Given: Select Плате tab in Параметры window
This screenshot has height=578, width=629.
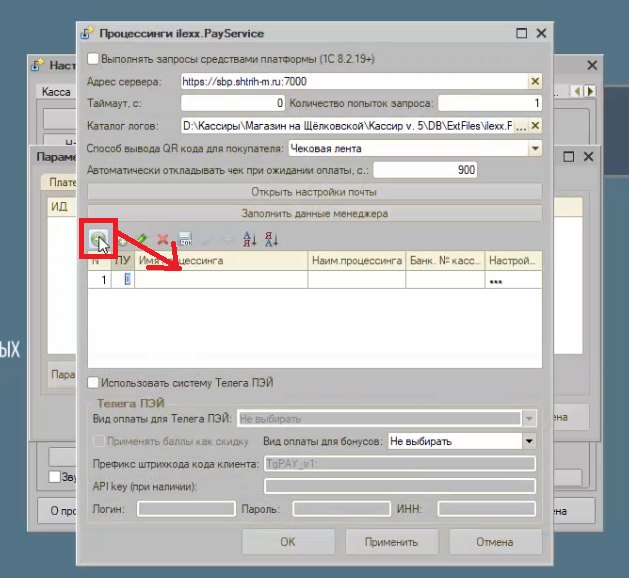Looking at the screenshot, I should pyautogui.click(x=62, y=182).
